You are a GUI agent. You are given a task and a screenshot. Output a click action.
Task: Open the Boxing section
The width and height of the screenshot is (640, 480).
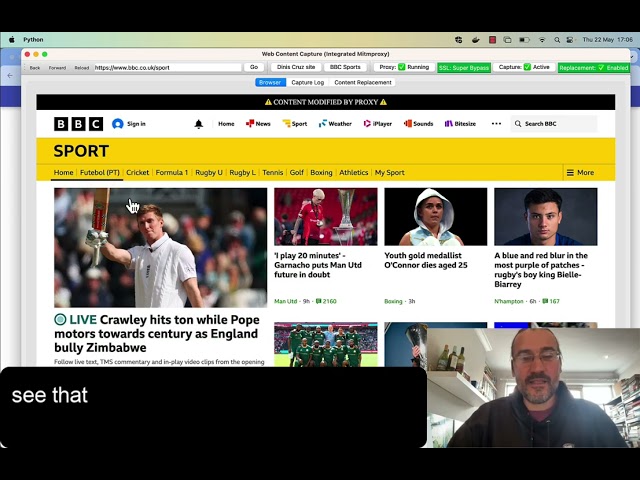click(x=321, y=173)
